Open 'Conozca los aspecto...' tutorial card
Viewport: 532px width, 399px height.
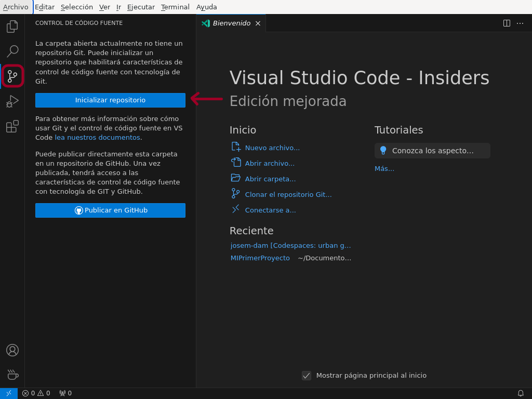coord(432,151)
